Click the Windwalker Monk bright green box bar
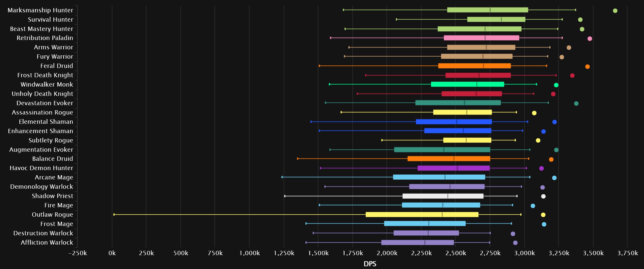The height and width of the screenshot is (269, 644). (x=467, y=84)
